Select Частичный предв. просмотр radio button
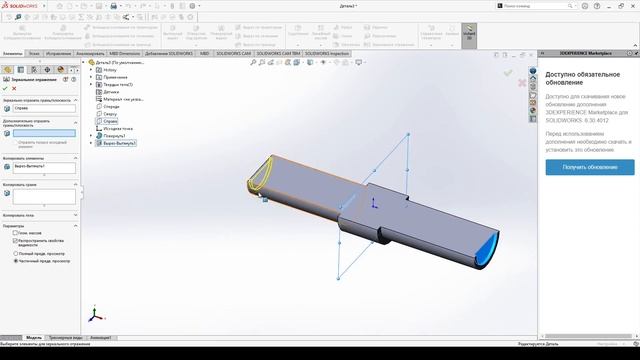Viewport: 640px width, 360px height. (16, 261)
